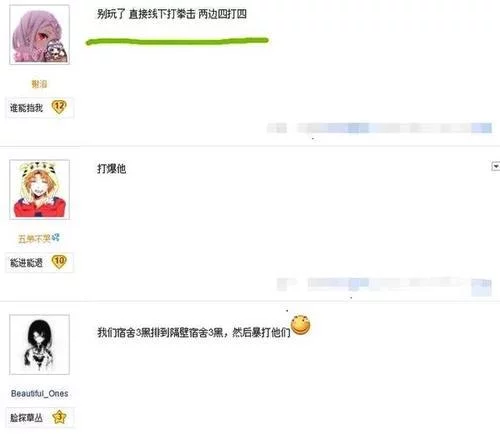Click the level 3 star badge icon
Viewport: 500px width, 434px height.
pos(59,417)
